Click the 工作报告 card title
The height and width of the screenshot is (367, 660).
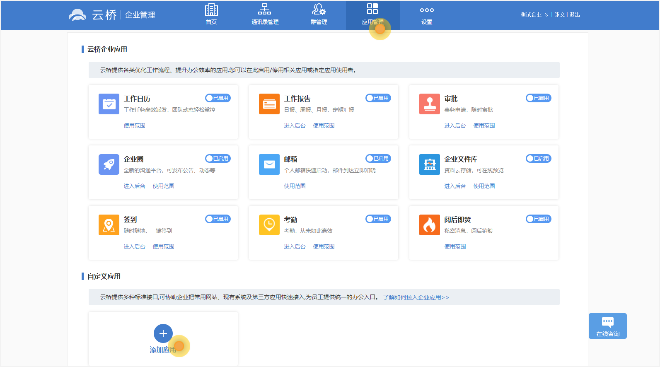(297, 98)
